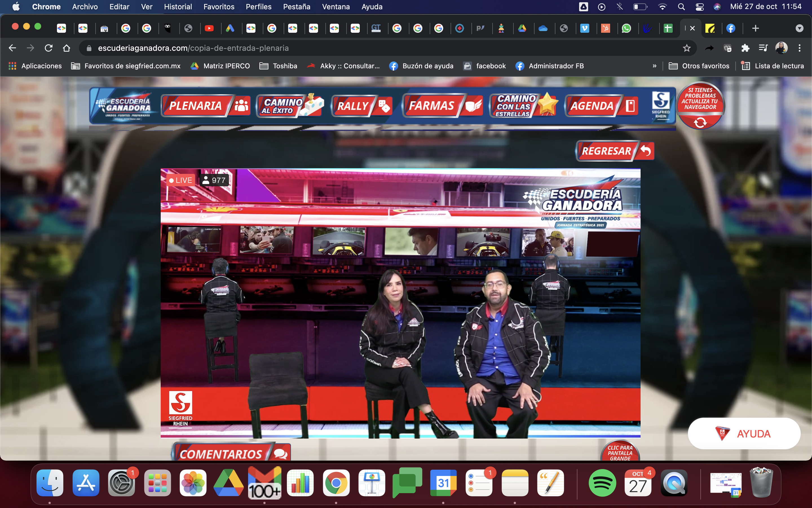This screenshot has width=812, height=508.
Task: Open the Toshiba bookmarks folder
Action: (x=279, y=66)
